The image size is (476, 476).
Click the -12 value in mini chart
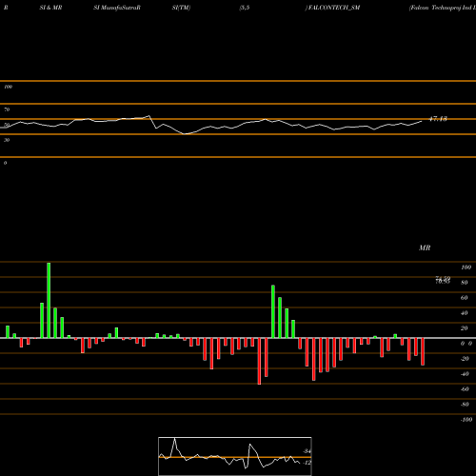[x=307, y=463]
